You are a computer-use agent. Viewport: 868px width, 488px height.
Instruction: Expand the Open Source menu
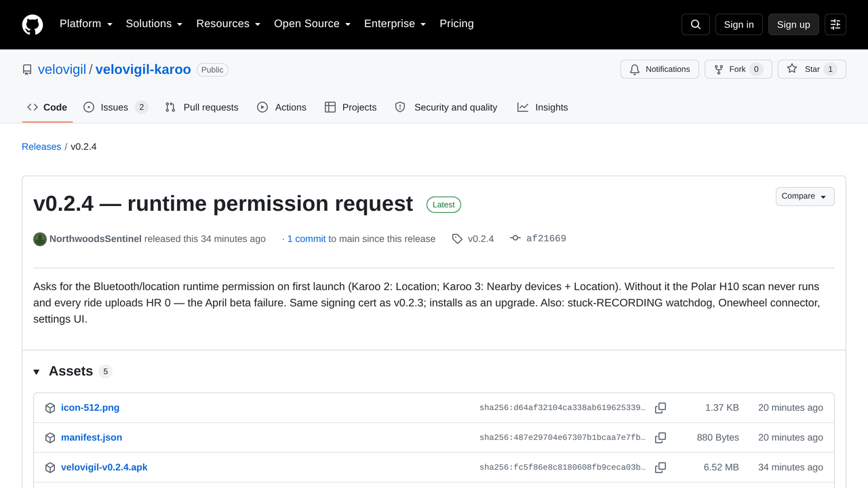(x=313, y=24)
